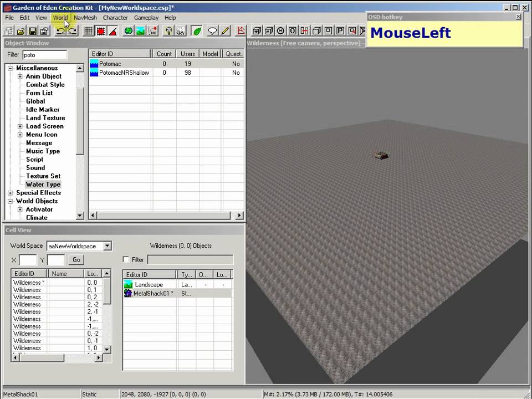
Task: Toggle the light bulb Brighten Lights icon
Action: [168, 31]
